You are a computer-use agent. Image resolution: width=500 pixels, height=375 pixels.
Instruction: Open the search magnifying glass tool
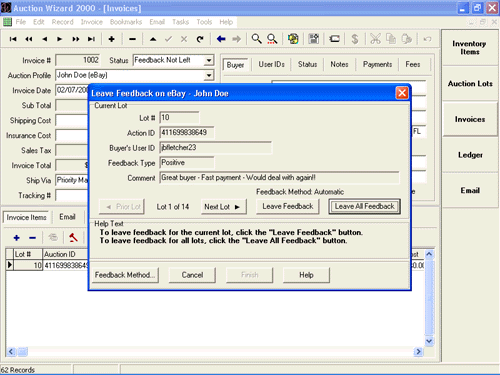tap(256, 39)
